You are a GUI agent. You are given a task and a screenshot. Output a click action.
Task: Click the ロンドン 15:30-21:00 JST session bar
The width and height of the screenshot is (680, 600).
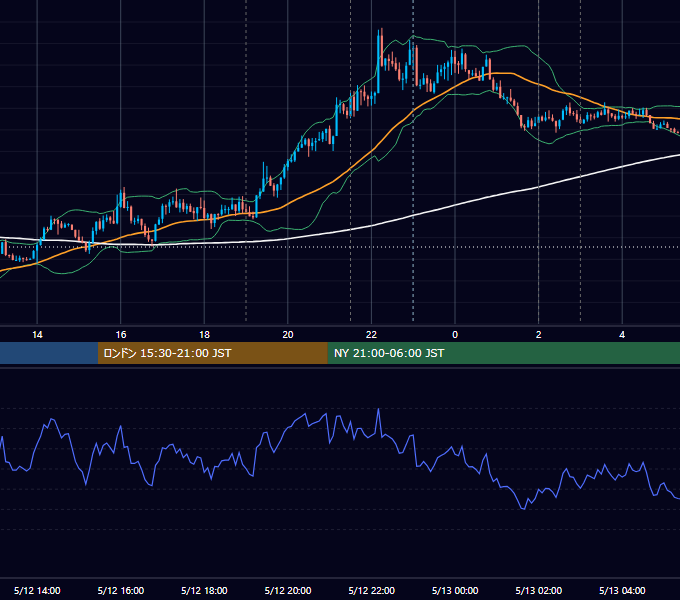(x=212, y=353)
